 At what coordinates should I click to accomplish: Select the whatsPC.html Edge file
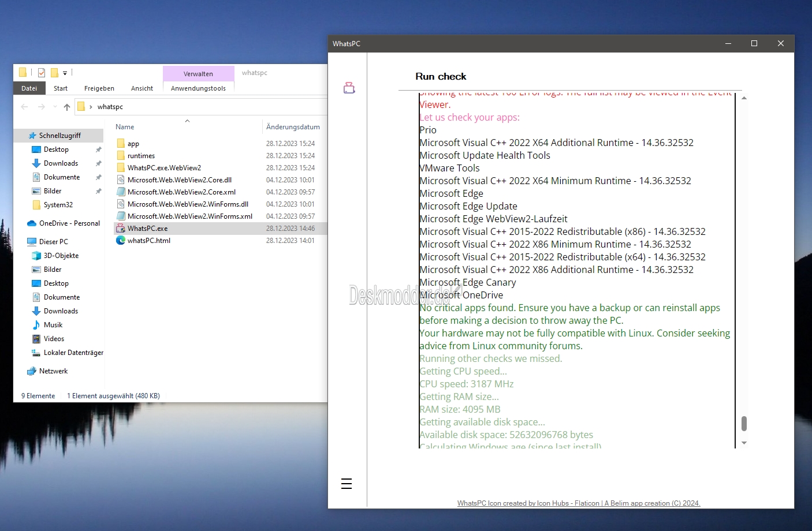click(149, 241)
